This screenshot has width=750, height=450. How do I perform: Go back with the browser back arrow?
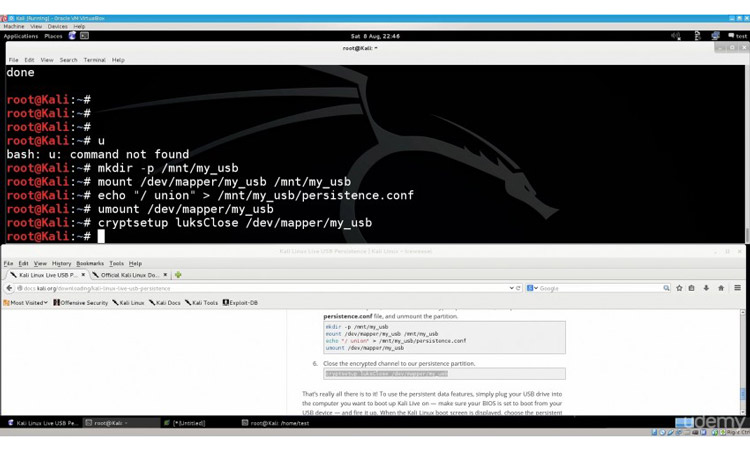(x=9, y=288)
